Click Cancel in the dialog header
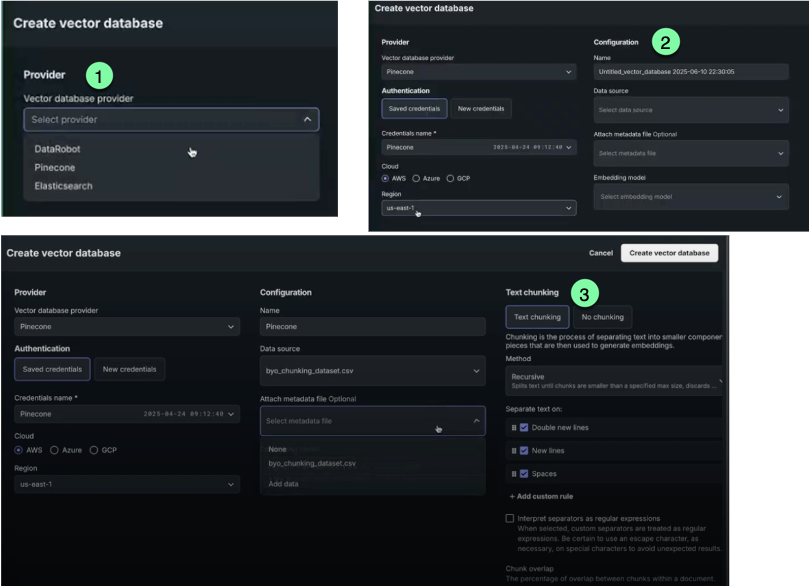The height and width of the screenshot is (586, 809). pyautogui.click(x=600, y=253)
